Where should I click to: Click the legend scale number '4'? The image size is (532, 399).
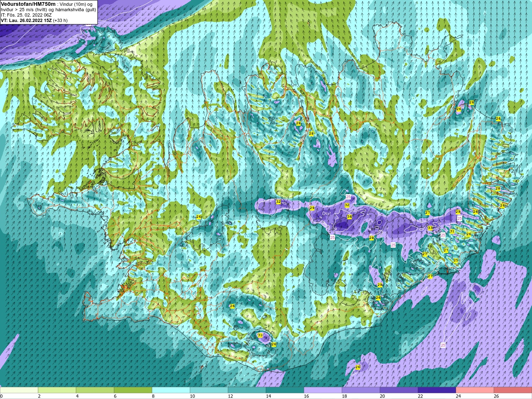point(77,397)
